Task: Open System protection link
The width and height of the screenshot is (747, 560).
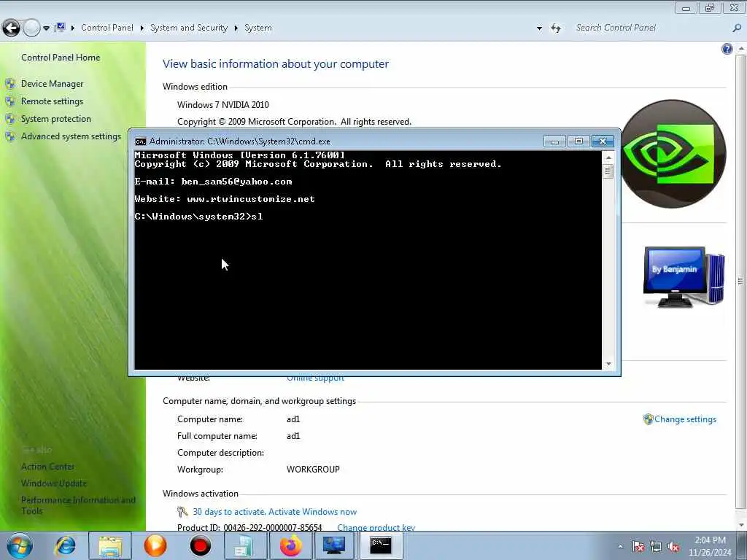Action: click(x=55, y=119)
